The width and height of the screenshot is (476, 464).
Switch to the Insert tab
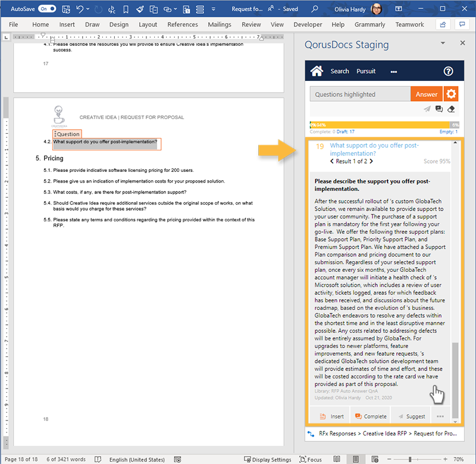point(67,24)
